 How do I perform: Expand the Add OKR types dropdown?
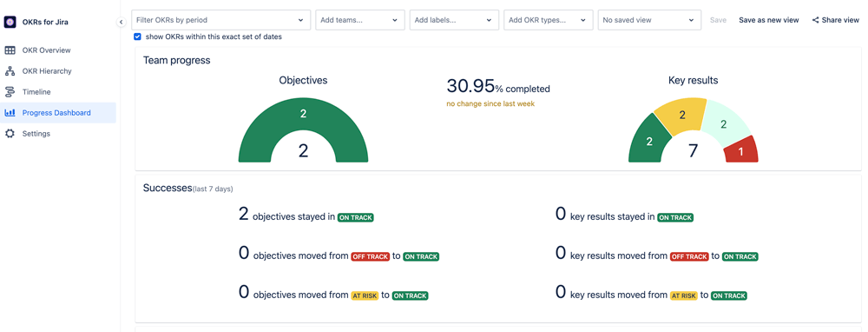[548, 20]
